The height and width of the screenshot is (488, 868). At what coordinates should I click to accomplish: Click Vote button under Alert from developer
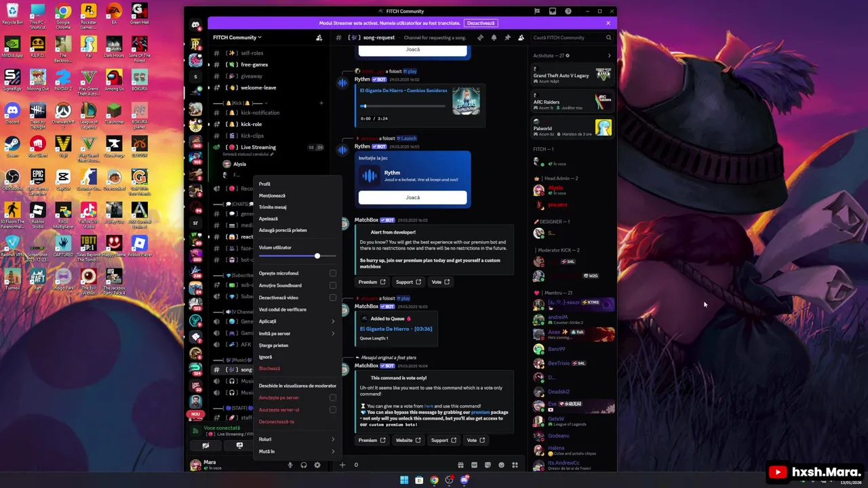(x=440, y=282)
